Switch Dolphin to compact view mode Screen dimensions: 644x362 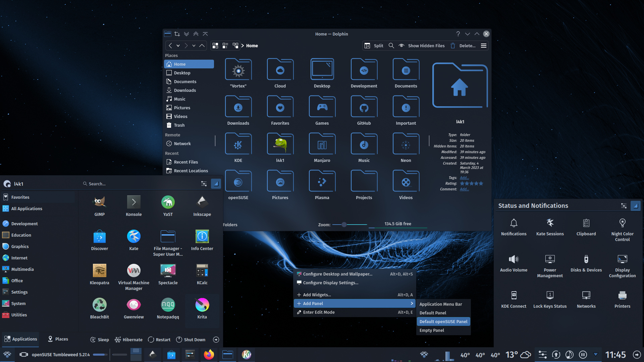[x=225, y=46]
